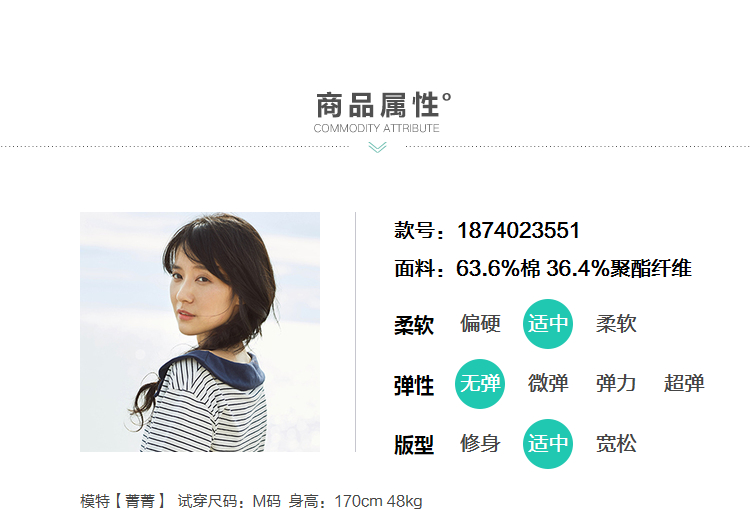Select 修身 fit option
Image resolution: width=750 pixels, height=510 pixels.
pyautogui.click(x=480, y=443)
